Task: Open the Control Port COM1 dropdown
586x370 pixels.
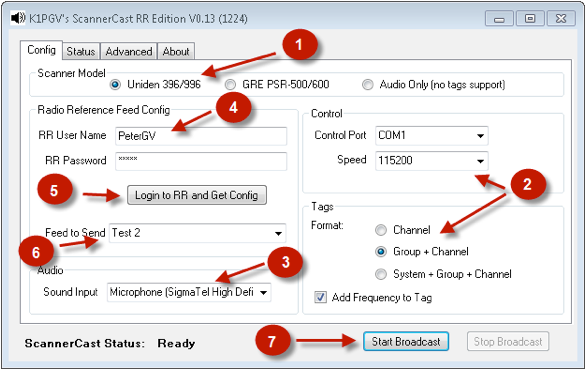Action: (x=432, y=136)
